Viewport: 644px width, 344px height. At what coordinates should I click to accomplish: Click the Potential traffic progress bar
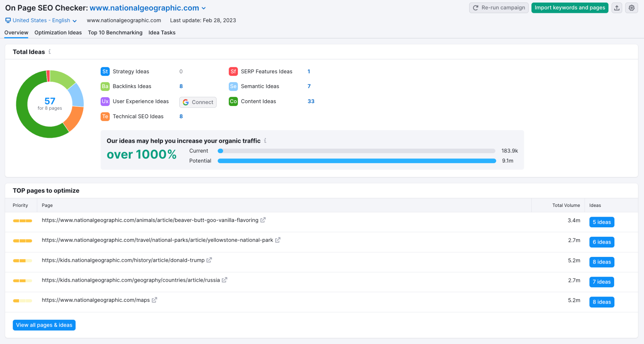pos(357,161)
